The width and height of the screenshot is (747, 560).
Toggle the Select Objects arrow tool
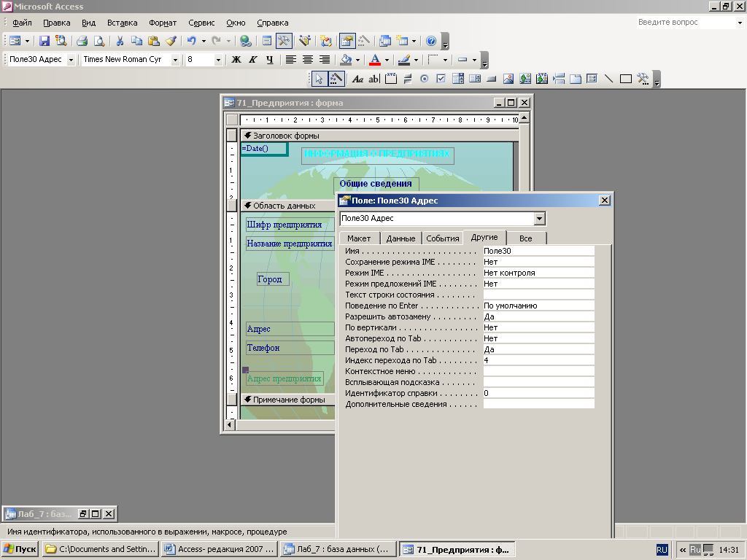pyautogui.click(x=320, y=79)
